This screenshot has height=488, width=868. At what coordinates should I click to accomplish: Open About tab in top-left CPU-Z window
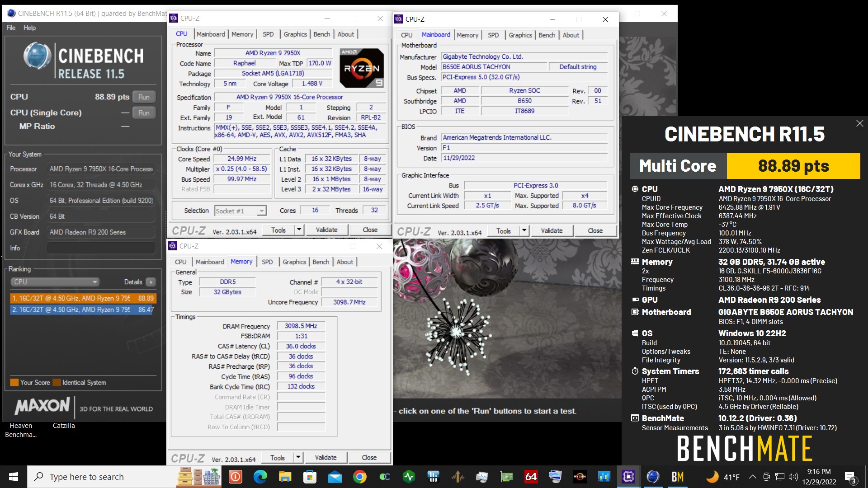[346, 34]
